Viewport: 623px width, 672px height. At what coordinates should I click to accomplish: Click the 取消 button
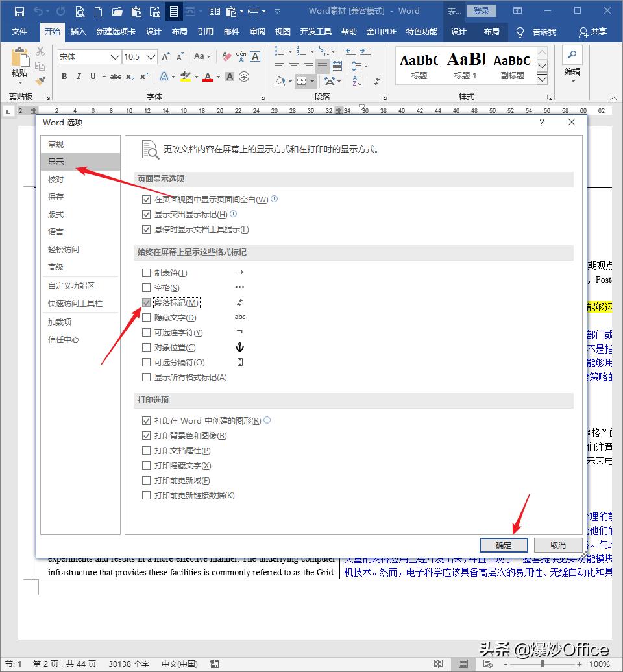tap(558, 545)
